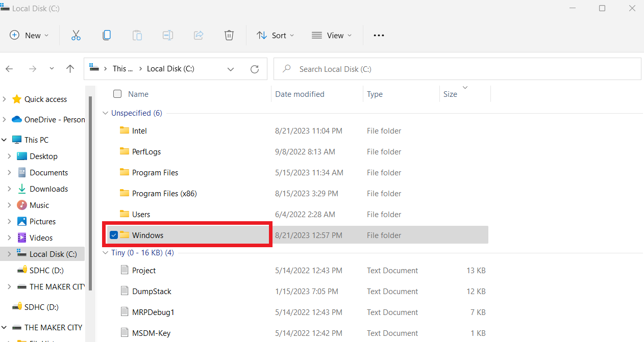Open the address bar history dropdown

tap(231, 69)
